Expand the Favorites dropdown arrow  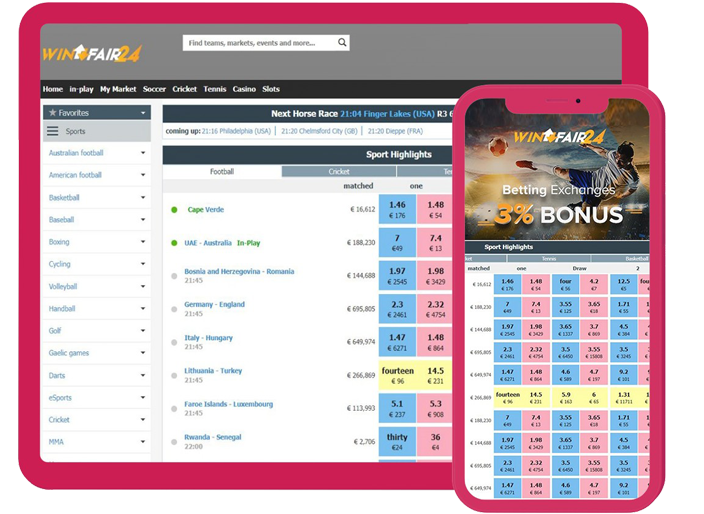[143, 113]
